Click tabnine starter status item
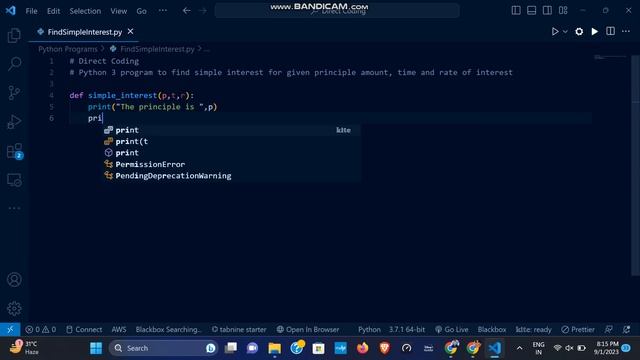 pos(239,329)
